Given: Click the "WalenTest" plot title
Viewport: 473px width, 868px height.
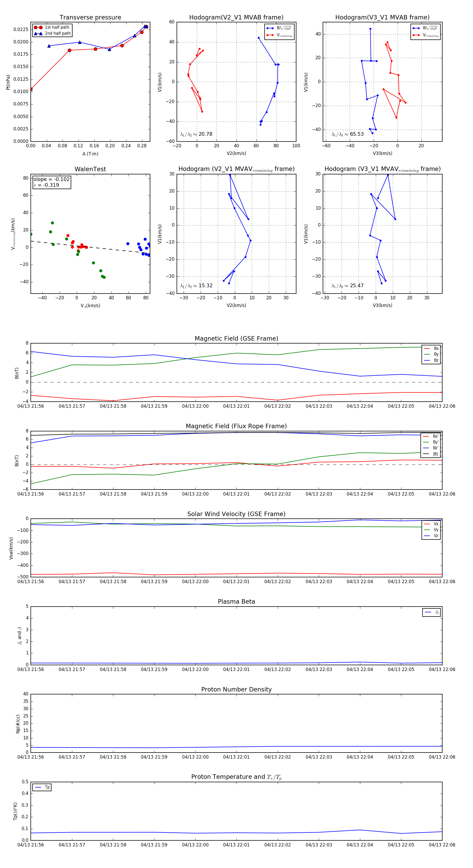Looking at the screenshot, I should pos(90,169).
